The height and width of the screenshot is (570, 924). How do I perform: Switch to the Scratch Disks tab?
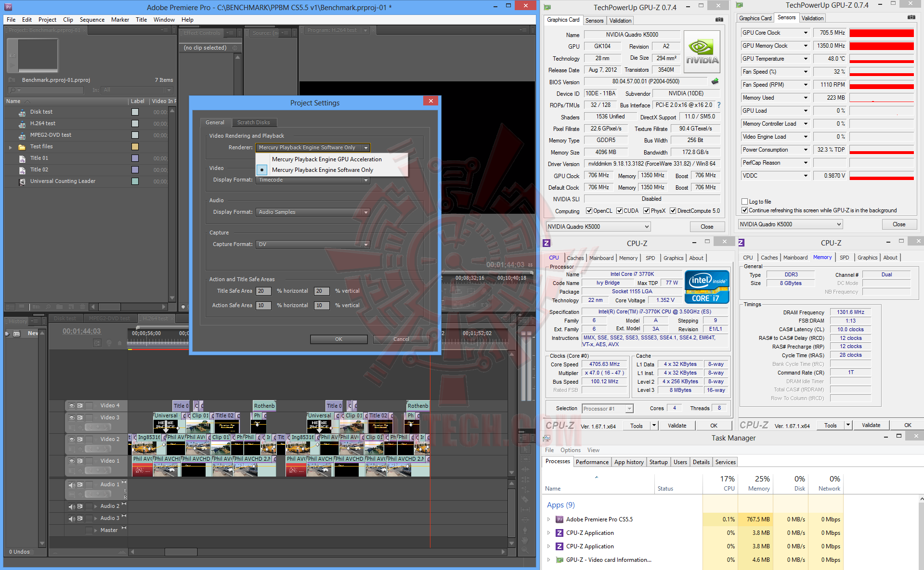(x=253, y=122)
